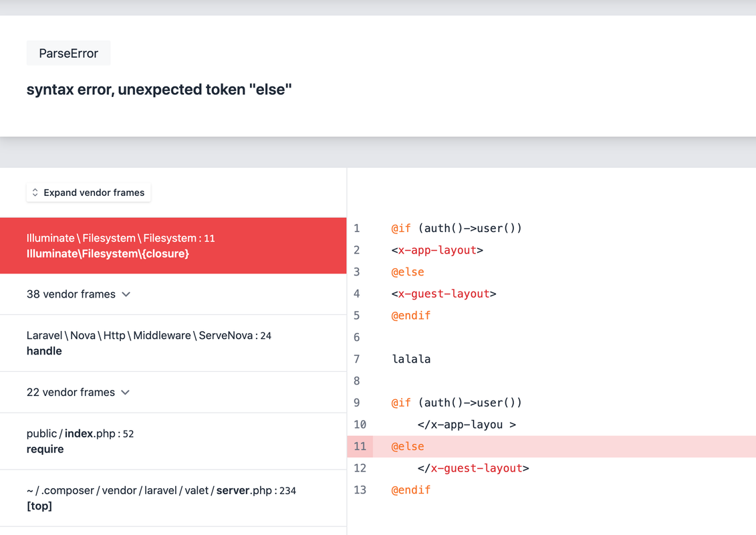This screenshot has width=756, height=535.
Task: Click the Expand vendor frames button
Action: click(89, 193)
